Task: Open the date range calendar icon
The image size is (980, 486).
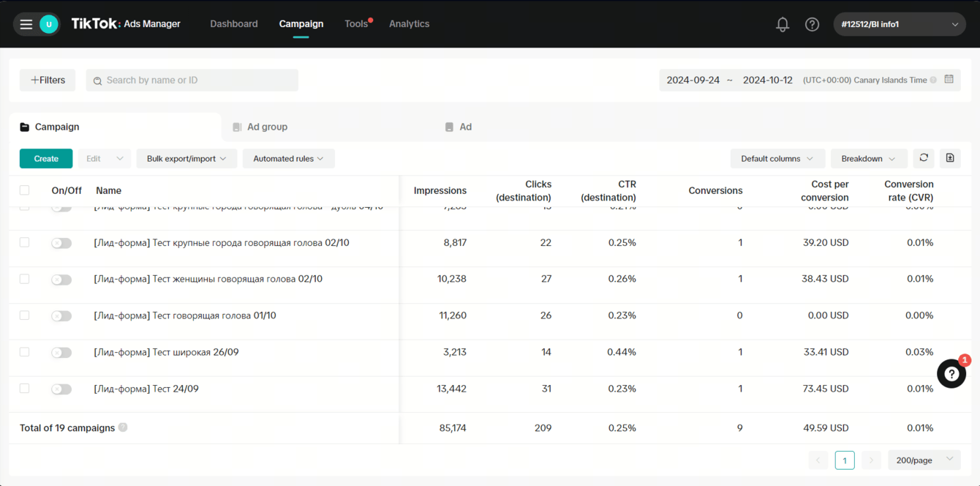Action: [949, 80]
